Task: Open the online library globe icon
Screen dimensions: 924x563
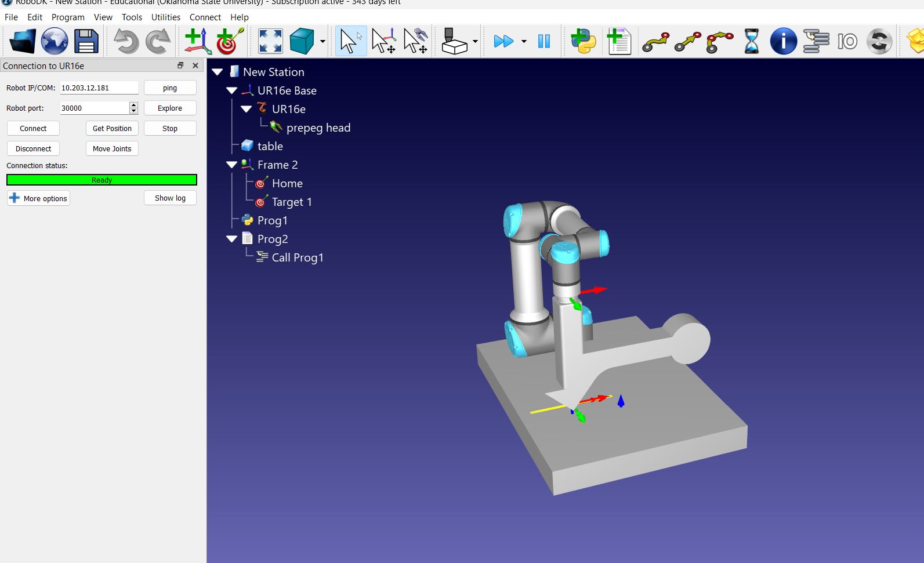Action: pos(55,42)
